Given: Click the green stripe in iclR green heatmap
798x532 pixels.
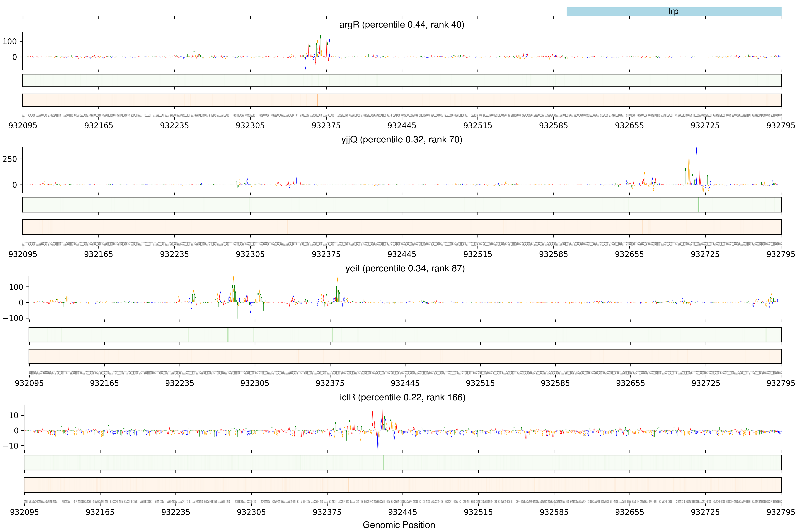Looking at the screenshot, I should (x=383, y=462).
